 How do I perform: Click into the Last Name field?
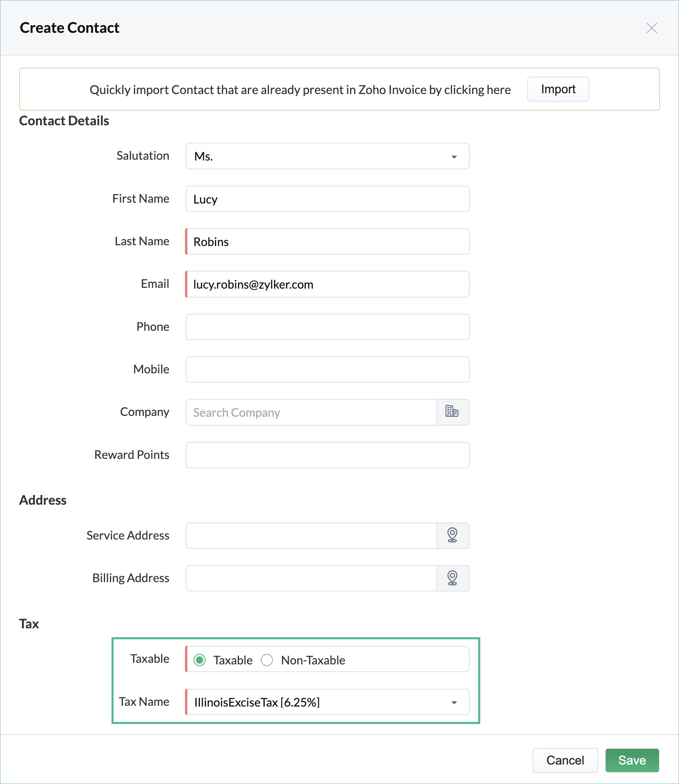pos(327,242)
